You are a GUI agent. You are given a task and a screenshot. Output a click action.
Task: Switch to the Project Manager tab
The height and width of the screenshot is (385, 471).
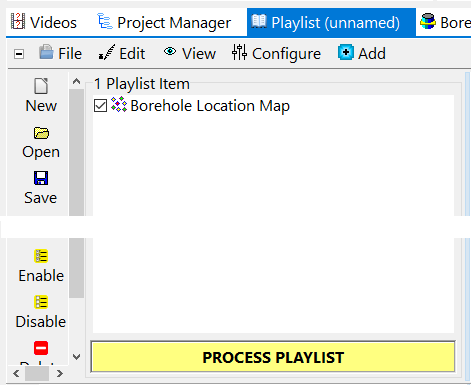(x=164, y=22)
